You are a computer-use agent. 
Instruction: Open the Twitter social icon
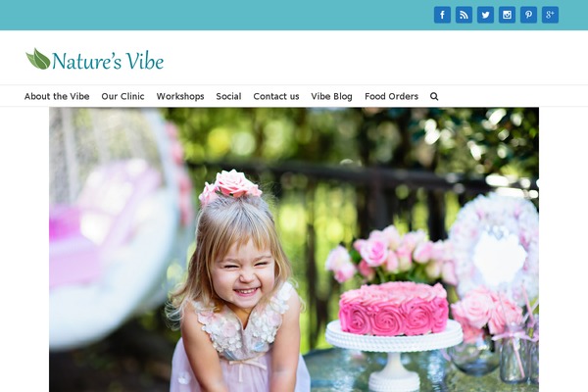click(485, 15)
